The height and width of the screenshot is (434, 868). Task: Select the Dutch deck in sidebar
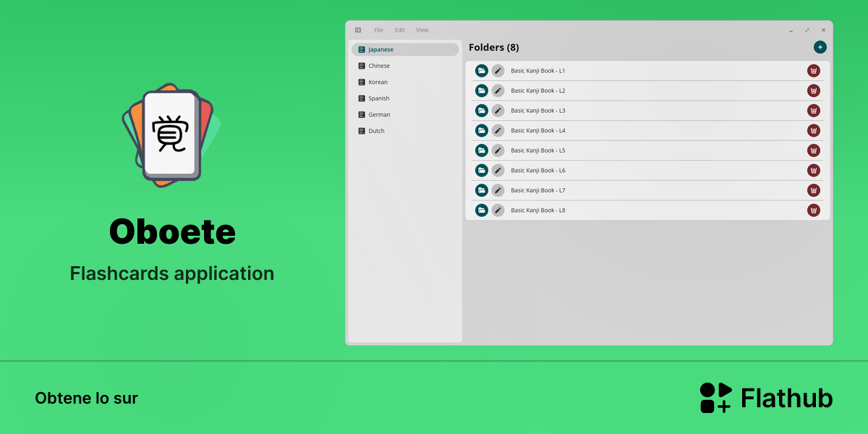405,131
